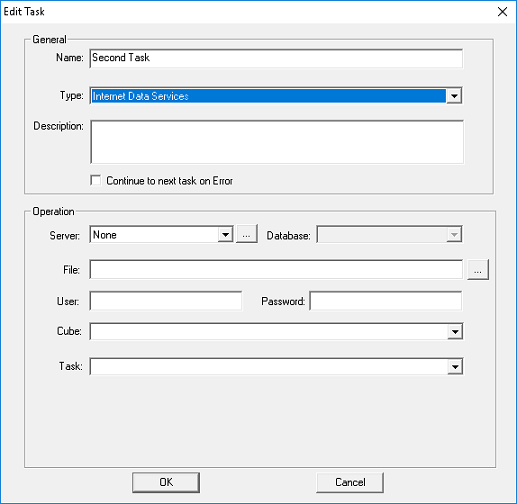Confirm with the OK button
517x504 pixels.
166,482
